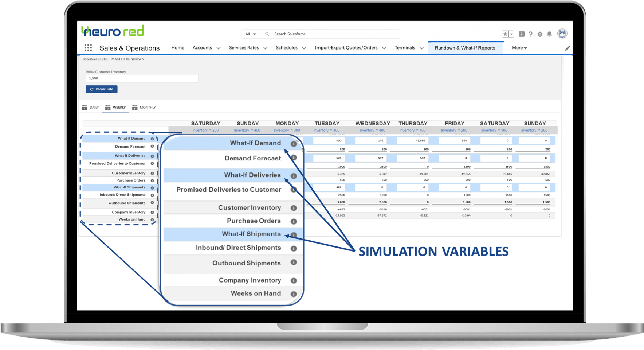Expand the More menu
The image size is (644, 350).
tap(519, 47)
